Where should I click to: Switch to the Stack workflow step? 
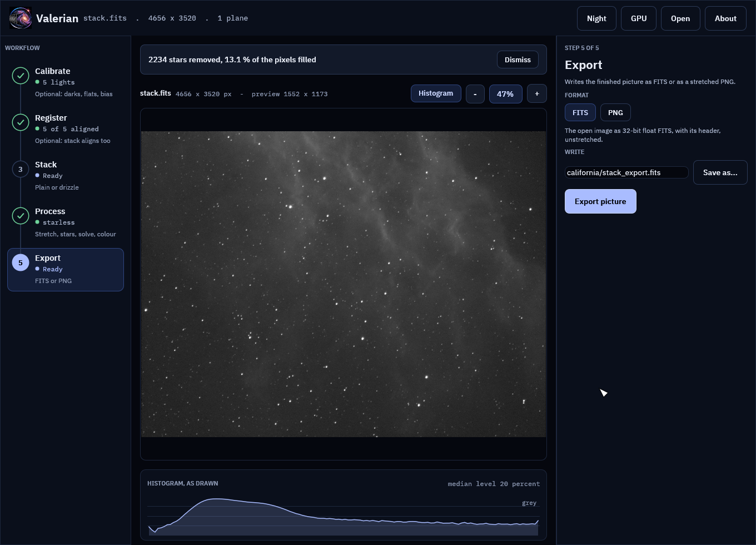tap(66, 175)
